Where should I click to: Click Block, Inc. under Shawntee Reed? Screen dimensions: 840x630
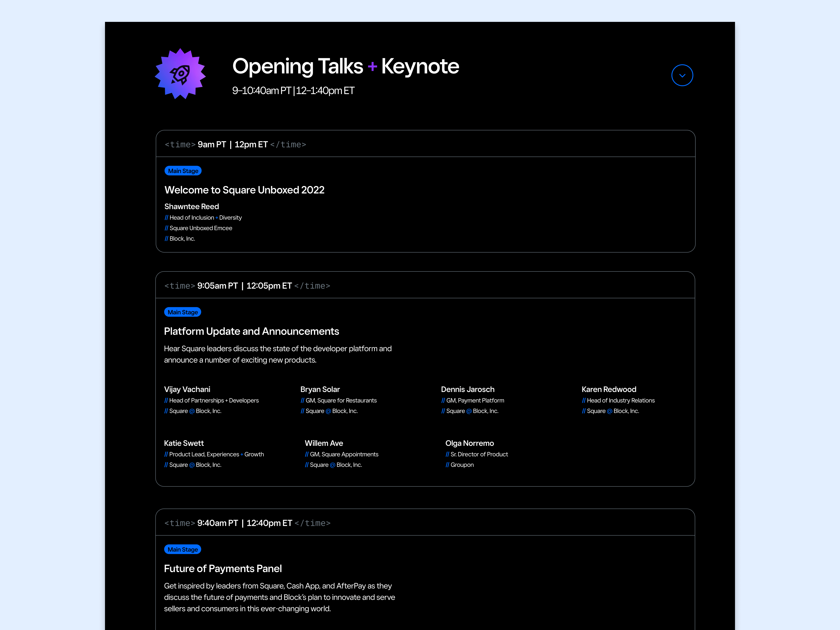coord(180,238)
